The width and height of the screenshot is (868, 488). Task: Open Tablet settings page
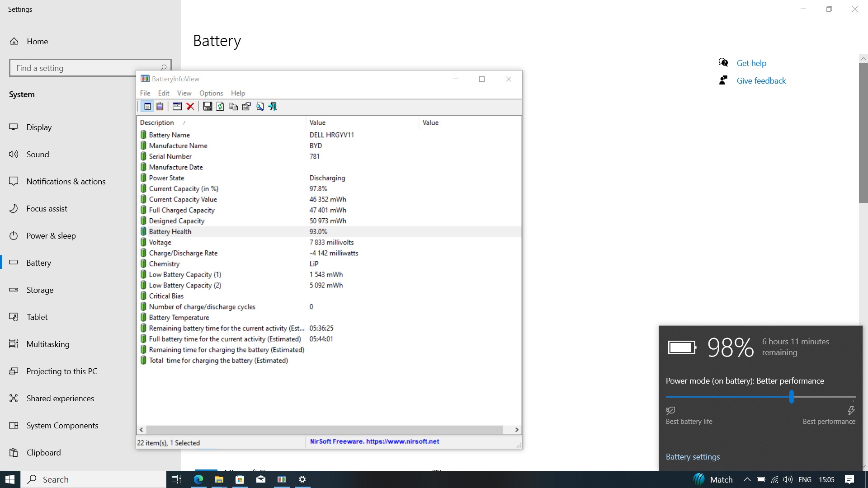(37, 317)
